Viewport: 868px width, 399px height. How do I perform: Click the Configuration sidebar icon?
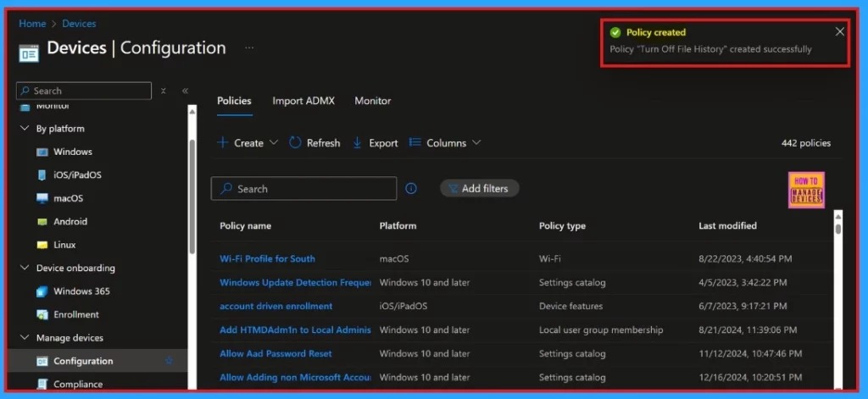(x=42, y=362)
